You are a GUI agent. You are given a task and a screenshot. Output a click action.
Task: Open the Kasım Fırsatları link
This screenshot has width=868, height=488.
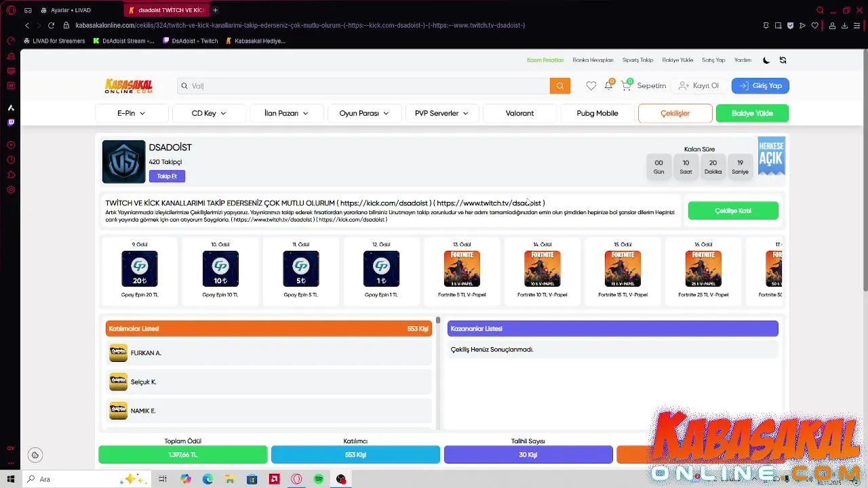click(545, 60)
